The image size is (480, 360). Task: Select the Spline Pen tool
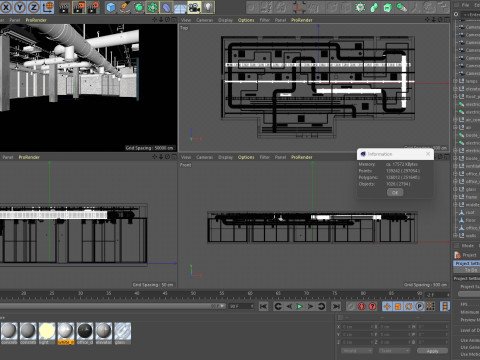point(125,7)
